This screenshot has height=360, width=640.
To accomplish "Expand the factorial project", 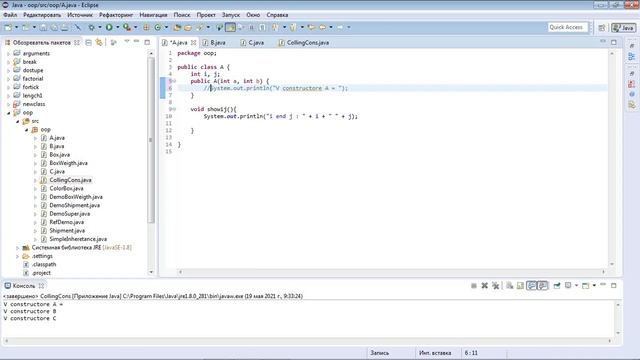I will [8, 79].
